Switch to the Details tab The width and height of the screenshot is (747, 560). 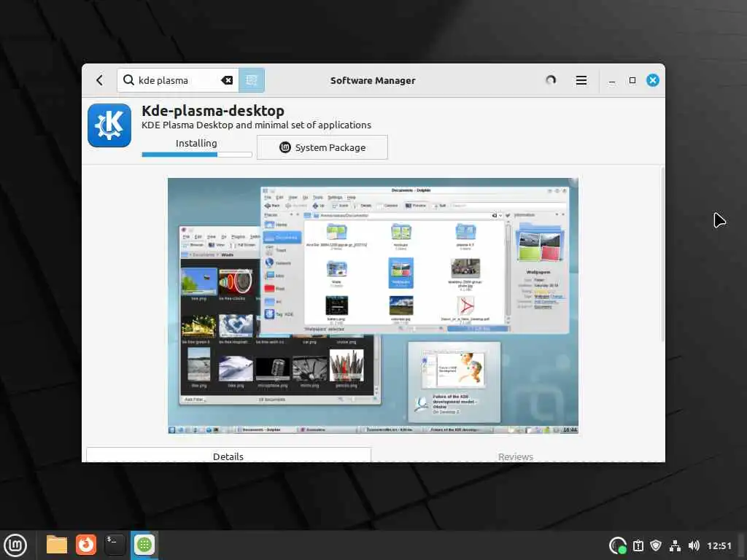point(228,456)
